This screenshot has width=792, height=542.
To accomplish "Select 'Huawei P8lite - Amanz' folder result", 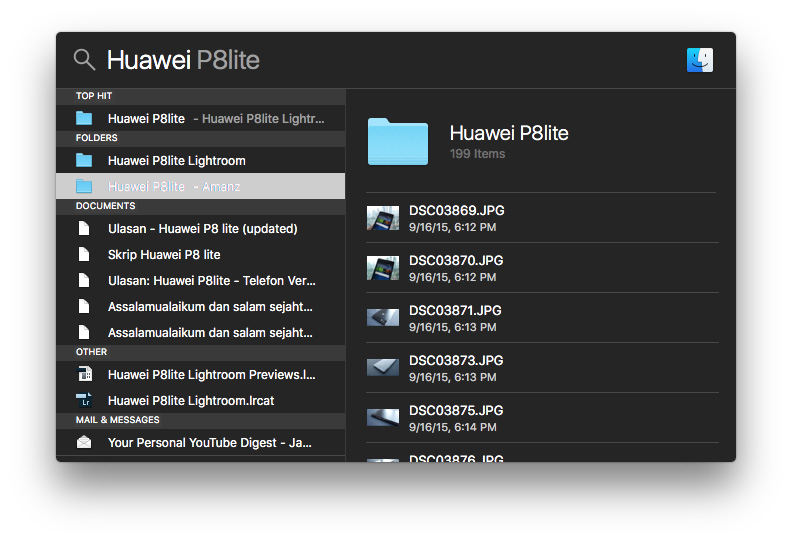I will pyautogui.click(x=201, y=186).
